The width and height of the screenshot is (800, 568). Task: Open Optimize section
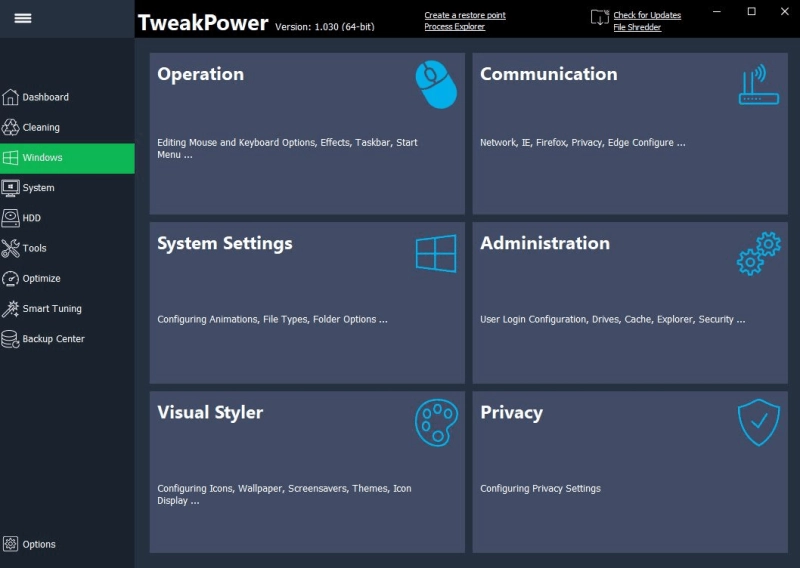[x=67, y=278]
